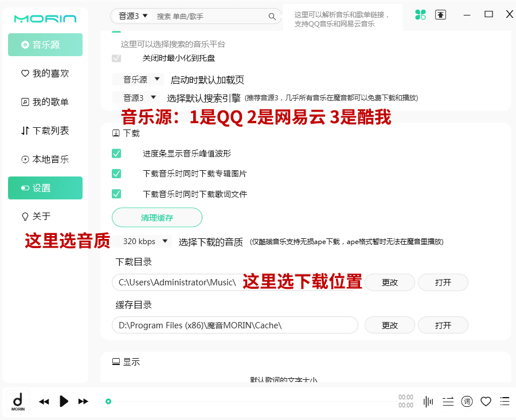
Task: Skip to the previous track
Action: click(44, 402)
